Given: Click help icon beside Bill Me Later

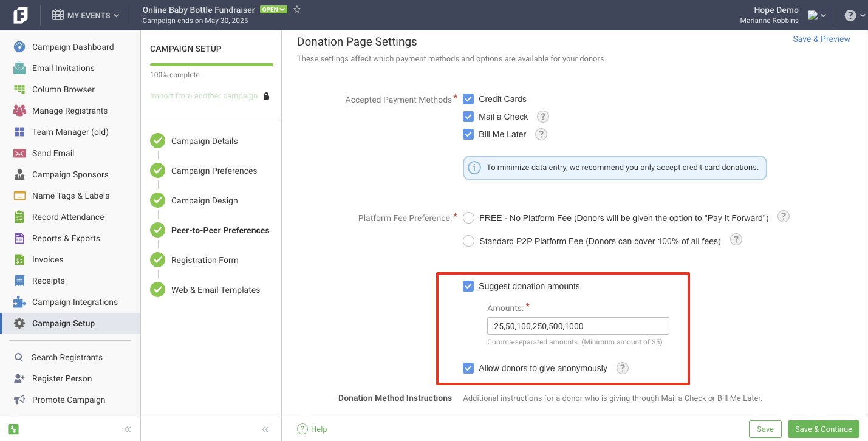Looking at the screenshot, I should coord(541,134).
